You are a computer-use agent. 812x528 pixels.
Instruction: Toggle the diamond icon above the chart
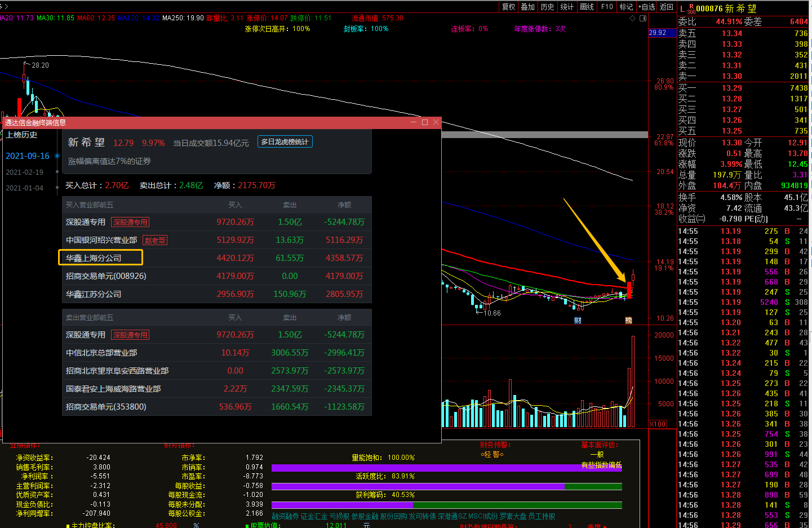pyautogui.click(x=632, y=18)
